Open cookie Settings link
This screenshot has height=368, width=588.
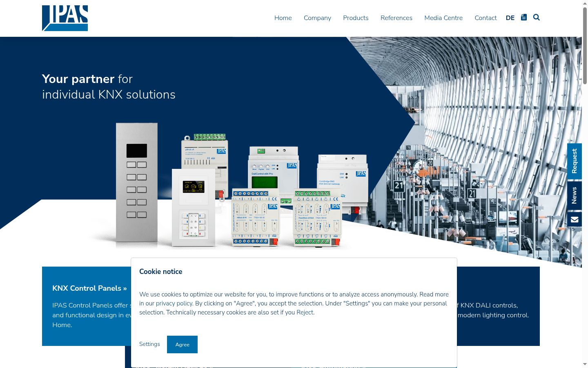click(x=149, y=344)
